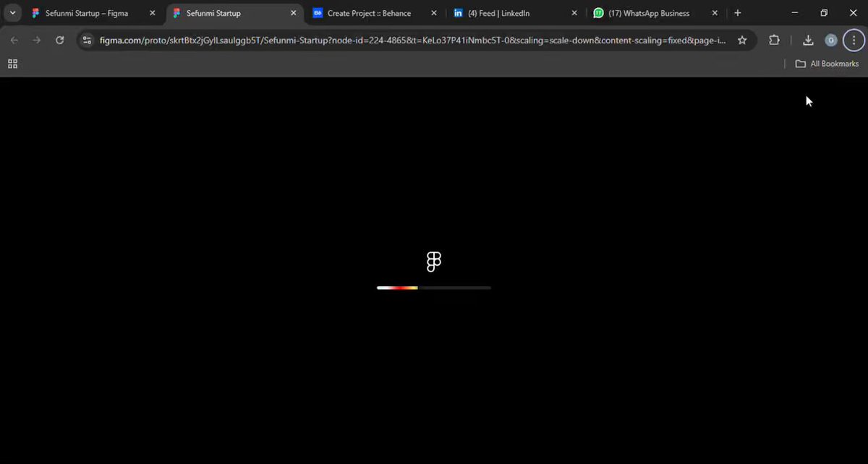The image size is (868, 464).
Task: Reload the Figma prototype page
Action: click(59, 40)
